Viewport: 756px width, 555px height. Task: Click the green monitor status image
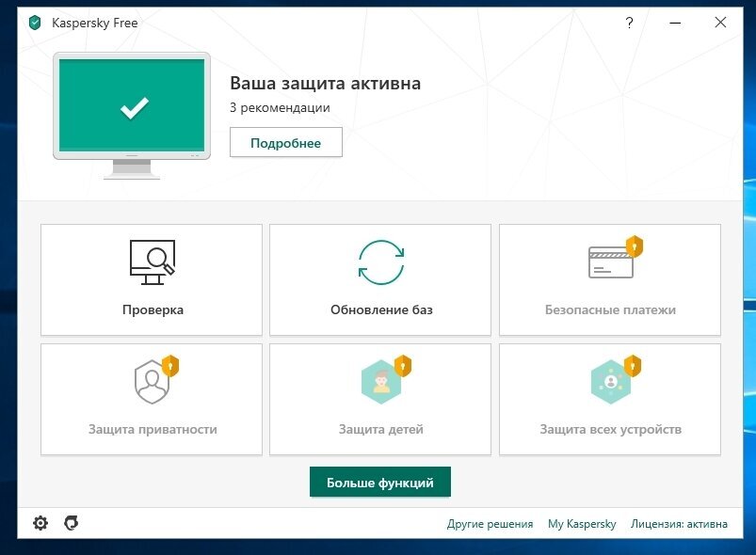pyautogui.click(x=132, y=116)
